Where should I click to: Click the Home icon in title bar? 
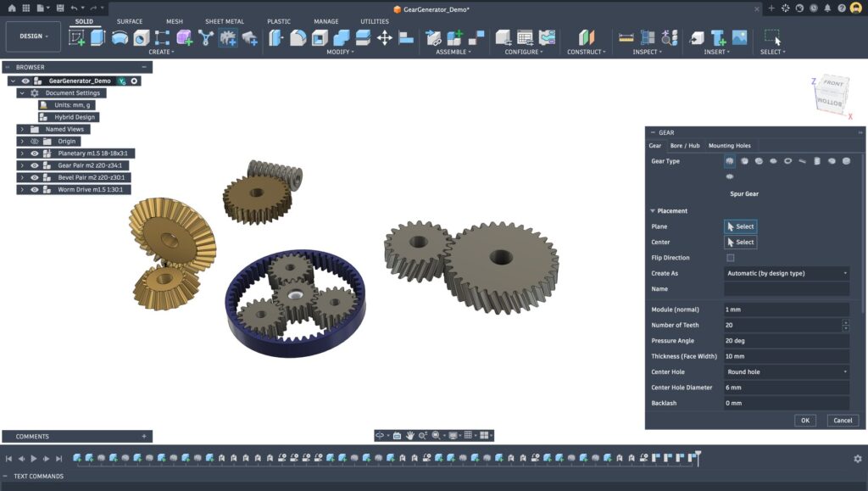pyautogui.click(x=12, y=8)
